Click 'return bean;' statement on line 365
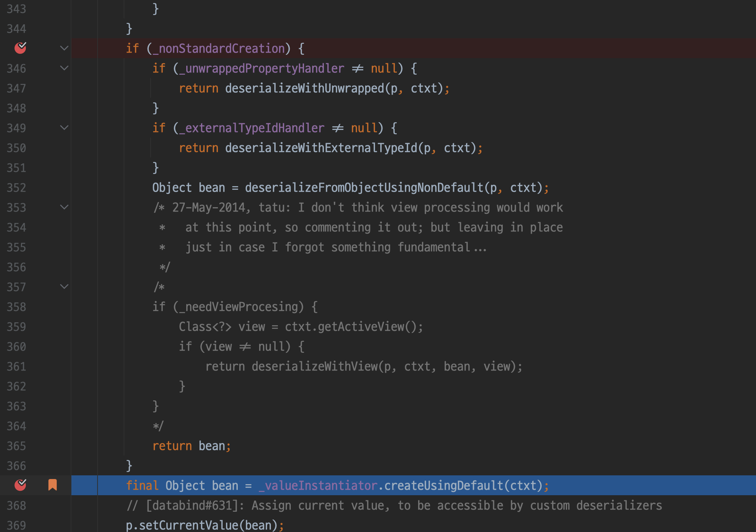This screenshot has width=756, height=532. click(192, 446)
